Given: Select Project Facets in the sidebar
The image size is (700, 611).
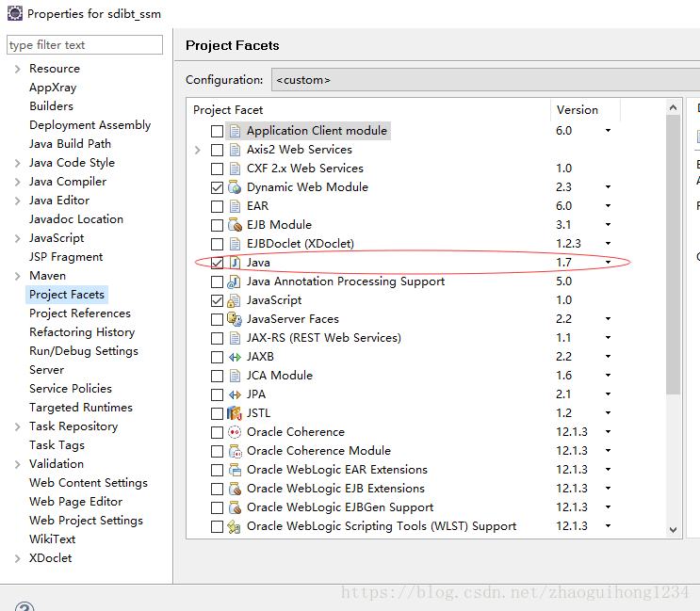Looking at the screenshot, I should click(67, 295).
